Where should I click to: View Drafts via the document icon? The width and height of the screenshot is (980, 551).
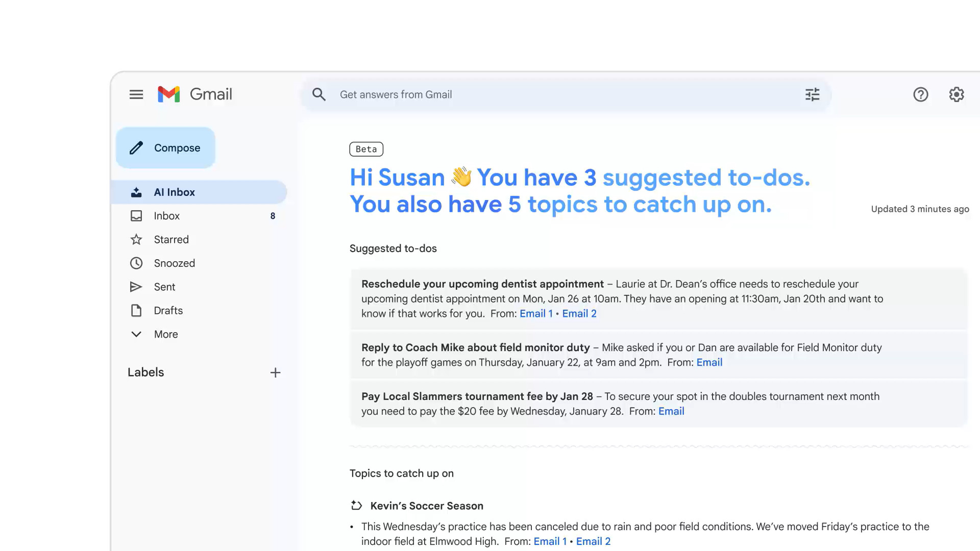tap(136, 310)
